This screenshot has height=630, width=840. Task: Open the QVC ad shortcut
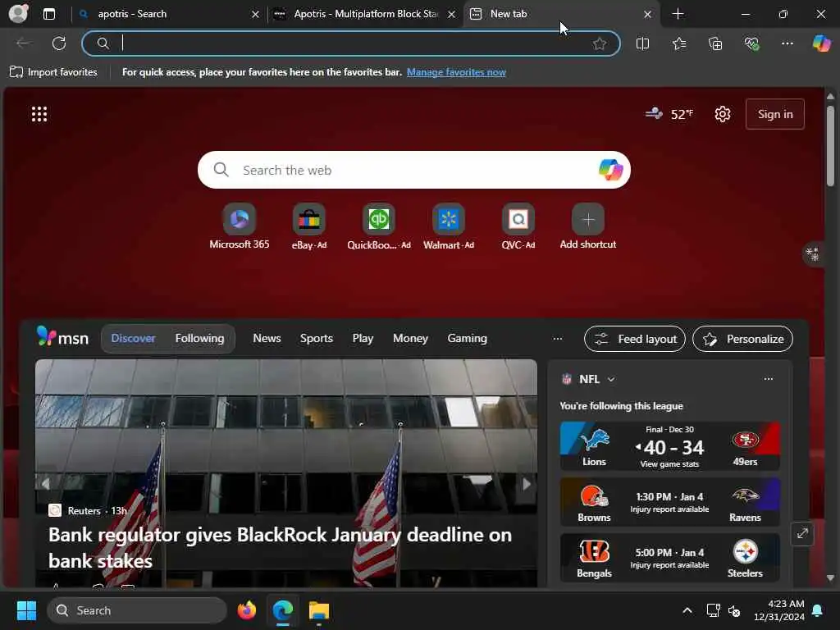click(x=518, y=226)
